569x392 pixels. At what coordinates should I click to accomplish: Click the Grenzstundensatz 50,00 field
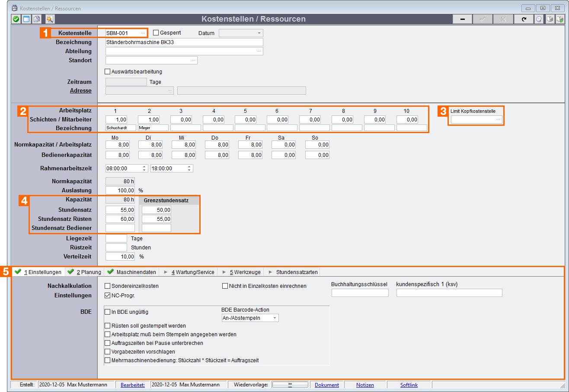157,210
